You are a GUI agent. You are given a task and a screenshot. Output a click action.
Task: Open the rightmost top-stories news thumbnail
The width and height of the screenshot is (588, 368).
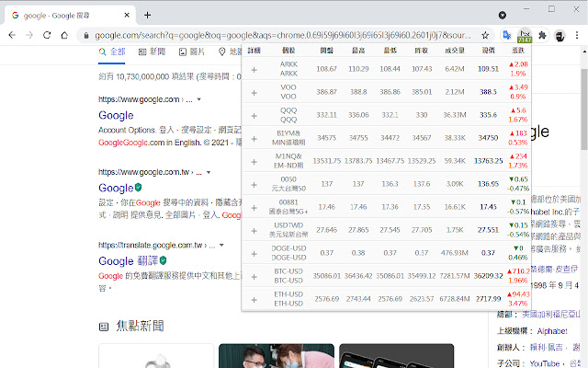[x=396, y=356]
